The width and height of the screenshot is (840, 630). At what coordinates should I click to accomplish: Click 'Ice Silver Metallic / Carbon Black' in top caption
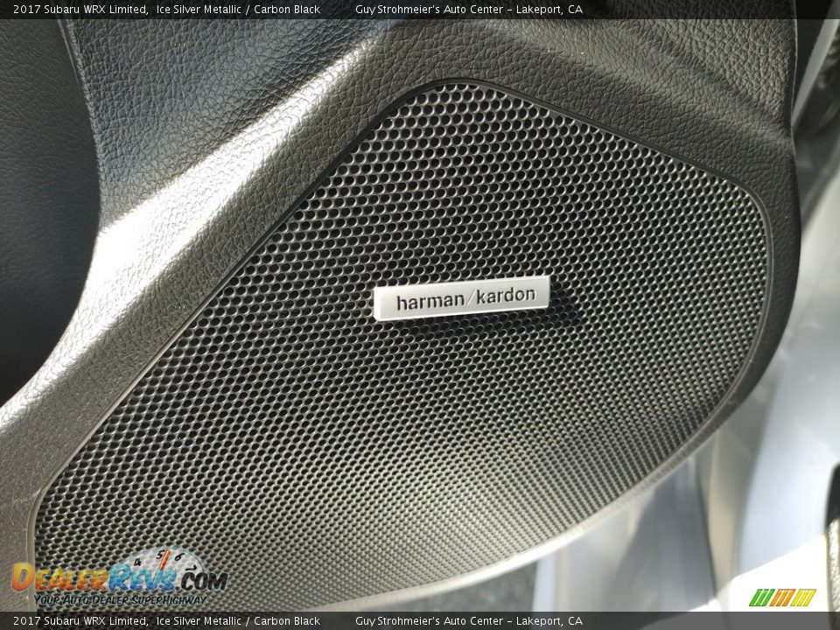(x=238, y=9)
